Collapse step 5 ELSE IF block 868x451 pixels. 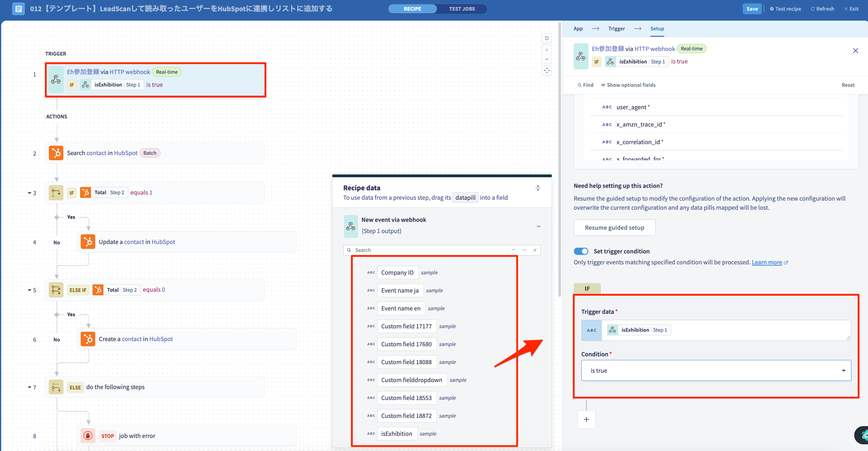29,290
